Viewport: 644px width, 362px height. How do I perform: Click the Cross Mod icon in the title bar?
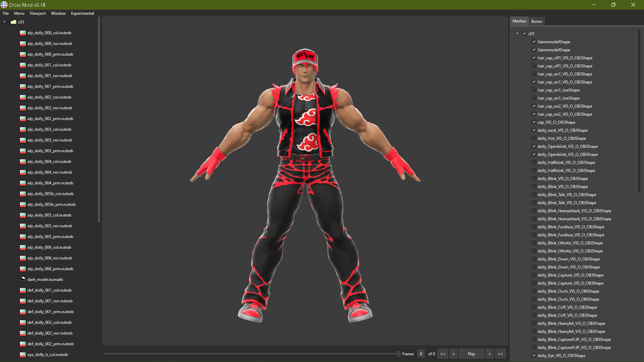[4, 5]
